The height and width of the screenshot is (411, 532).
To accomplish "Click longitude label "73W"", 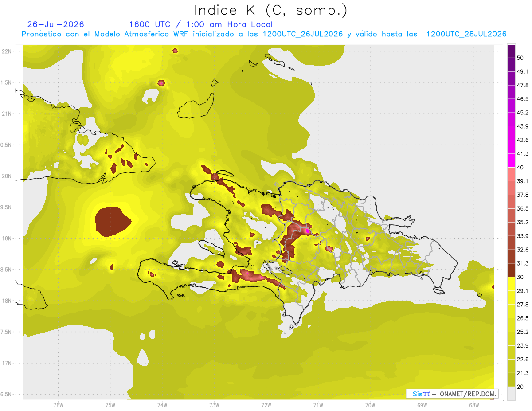I will click(214, 405).
